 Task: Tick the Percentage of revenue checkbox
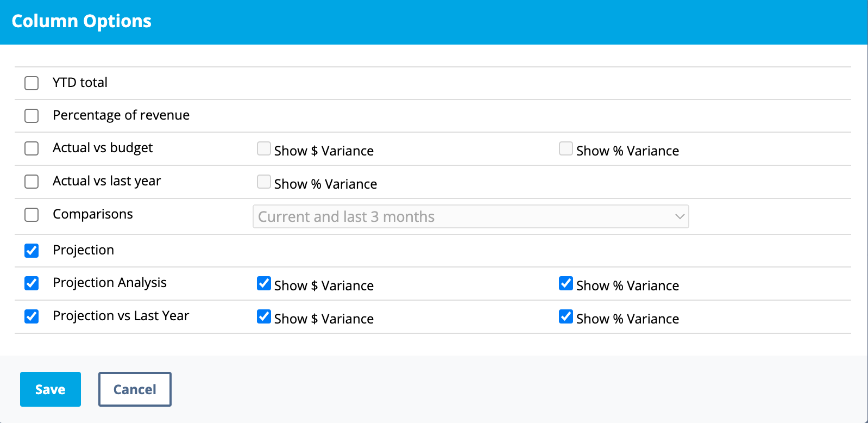pyautogui.click(x=32, y=116)
